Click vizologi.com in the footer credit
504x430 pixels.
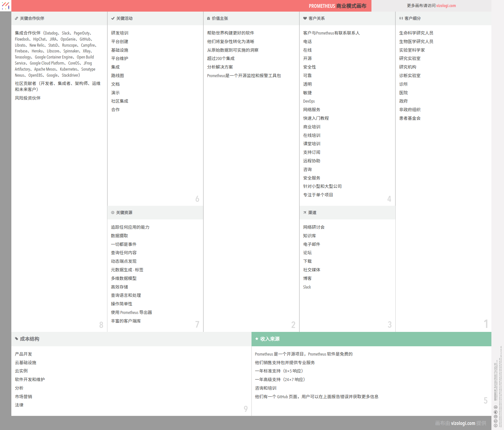tap(463, 423)
